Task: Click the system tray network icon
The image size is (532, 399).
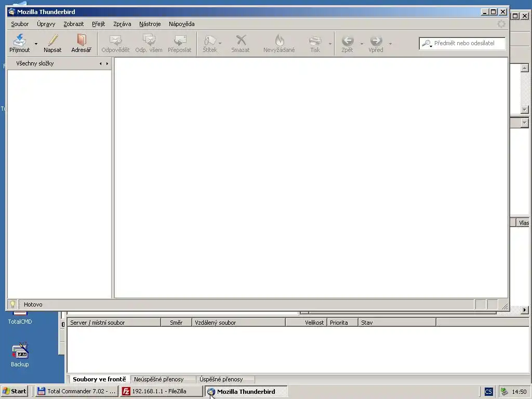Action: [x=504, y=392]
